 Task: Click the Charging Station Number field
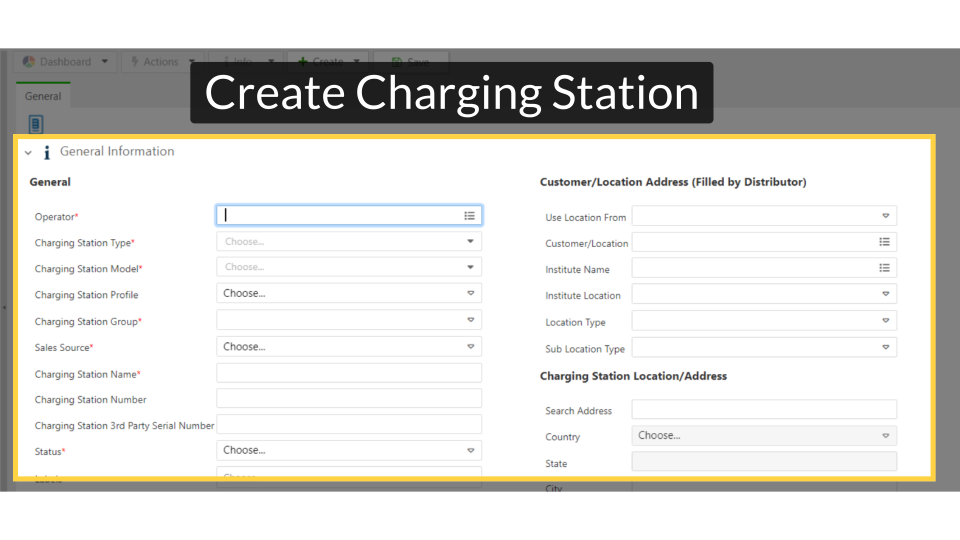point(349,399)
